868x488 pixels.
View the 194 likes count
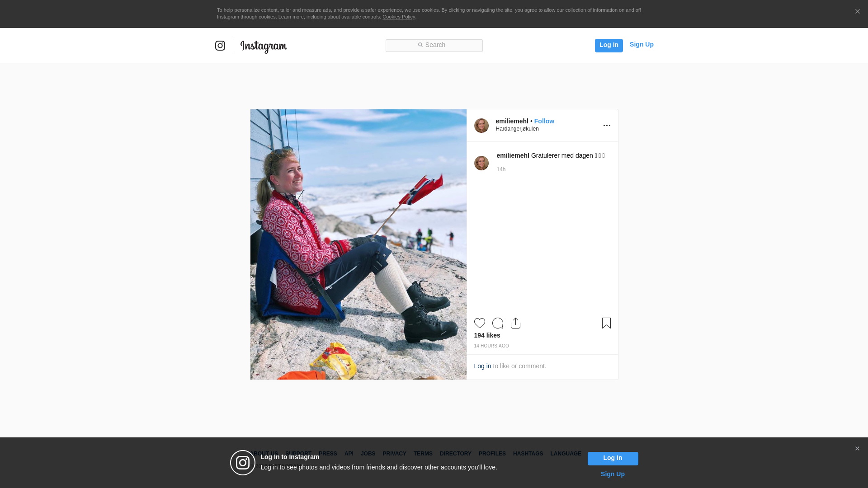[487, 335]
